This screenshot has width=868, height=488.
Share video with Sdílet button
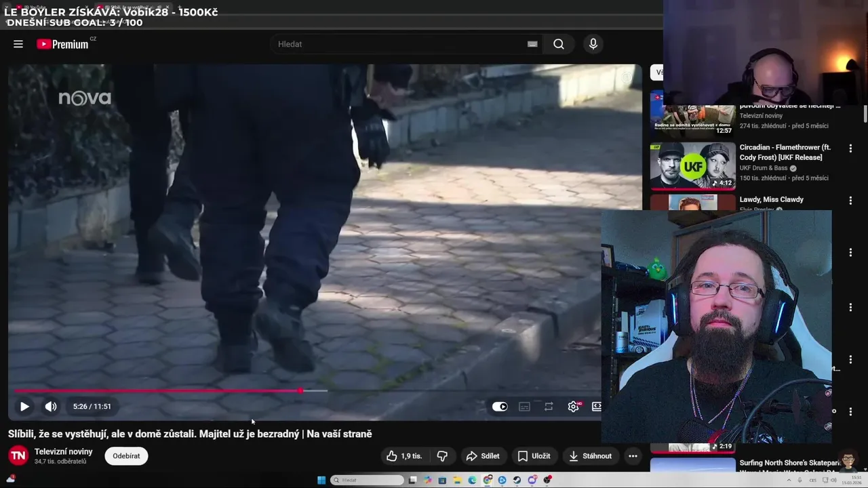(x=483, y=456)
